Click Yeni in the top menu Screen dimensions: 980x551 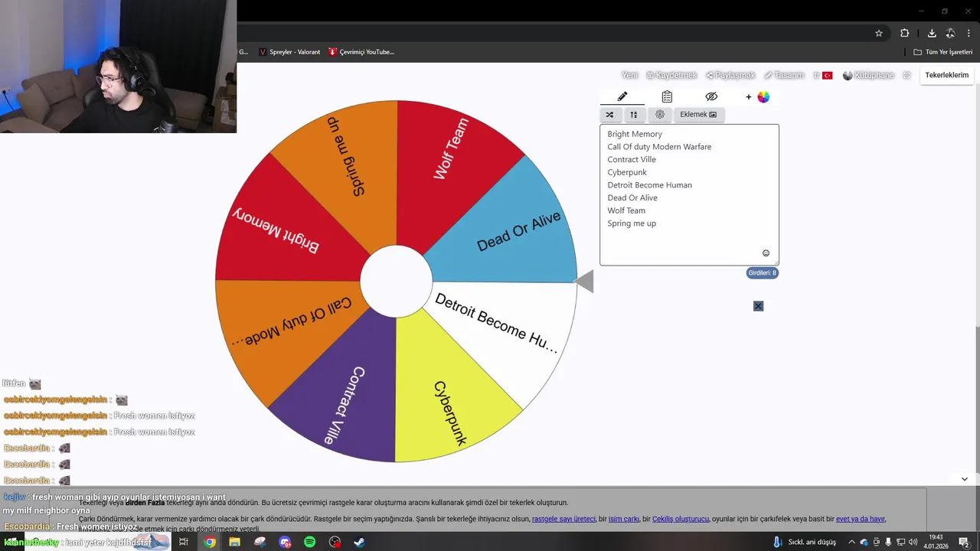click(629, 75)
